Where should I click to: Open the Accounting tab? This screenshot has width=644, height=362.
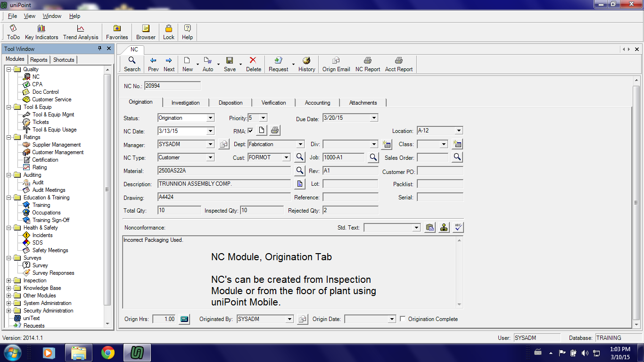pyautogui.click(x=317, y=103)
